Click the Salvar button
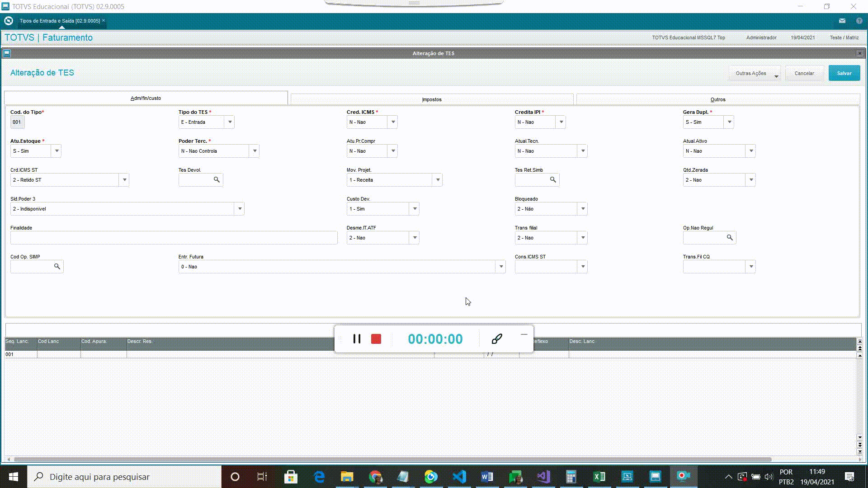The image size is (868, 488). pyautogui.click(x=844, y=73)
